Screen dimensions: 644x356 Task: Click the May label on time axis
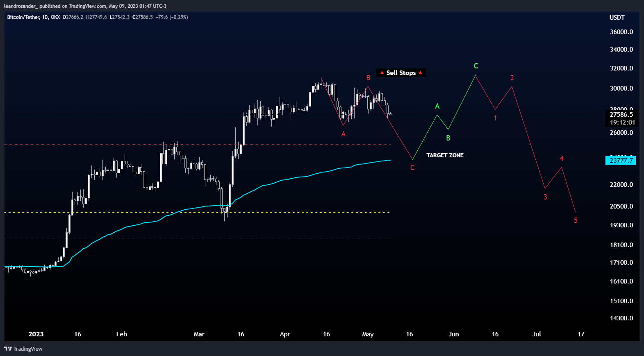(368, 334)
